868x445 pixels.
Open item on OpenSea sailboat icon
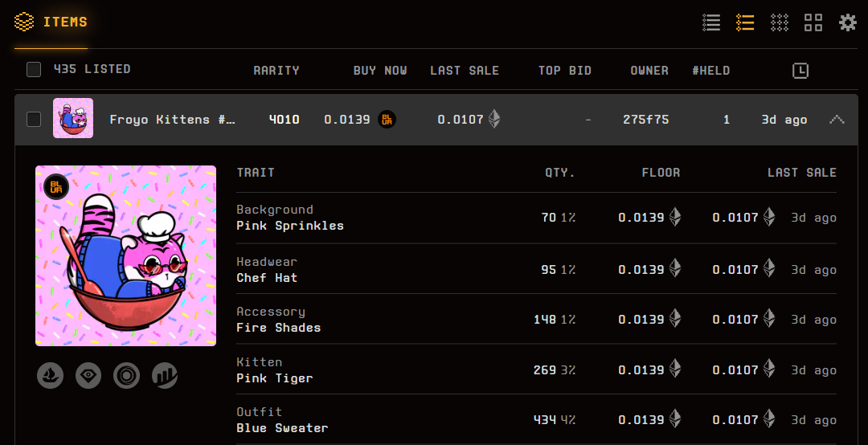pos(50,375)
